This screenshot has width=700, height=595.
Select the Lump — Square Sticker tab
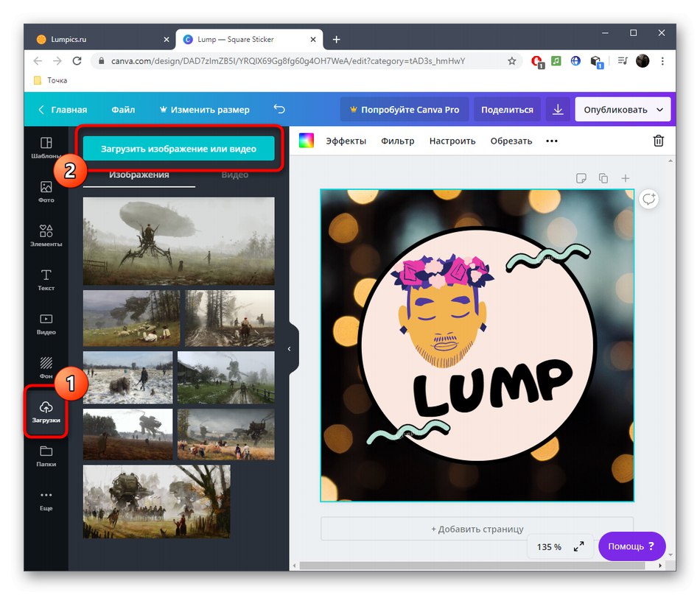[248, 39]
